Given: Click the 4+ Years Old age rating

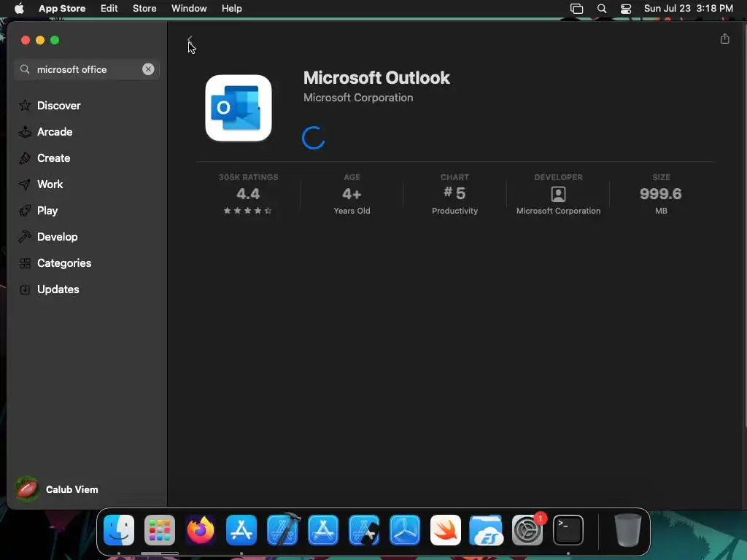Looking at the screenshot, I should tap(352, 194).
